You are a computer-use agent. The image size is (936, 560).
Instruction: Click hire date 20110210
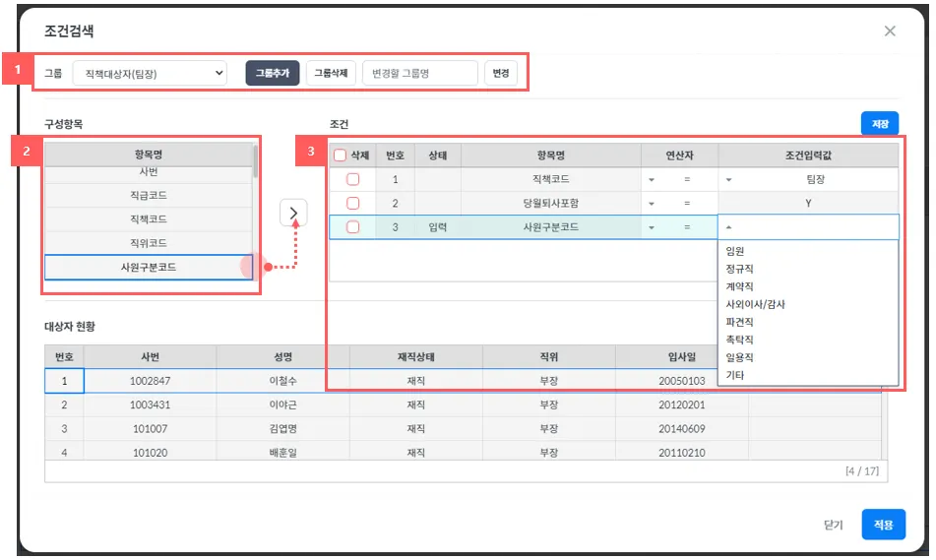[x=682, y=453]
